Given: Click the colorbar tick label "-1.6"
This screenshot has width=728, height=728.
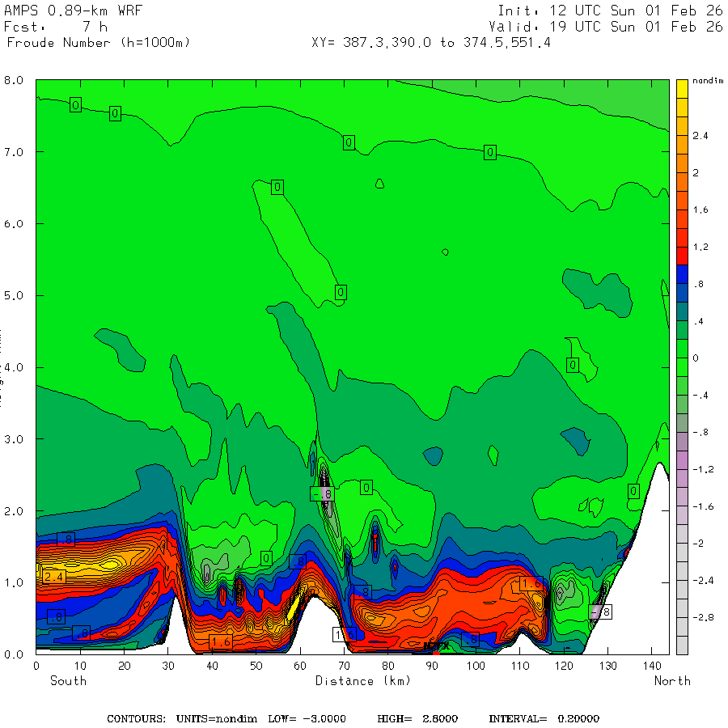Looking at the screenshot, I should tap(703, 506).
